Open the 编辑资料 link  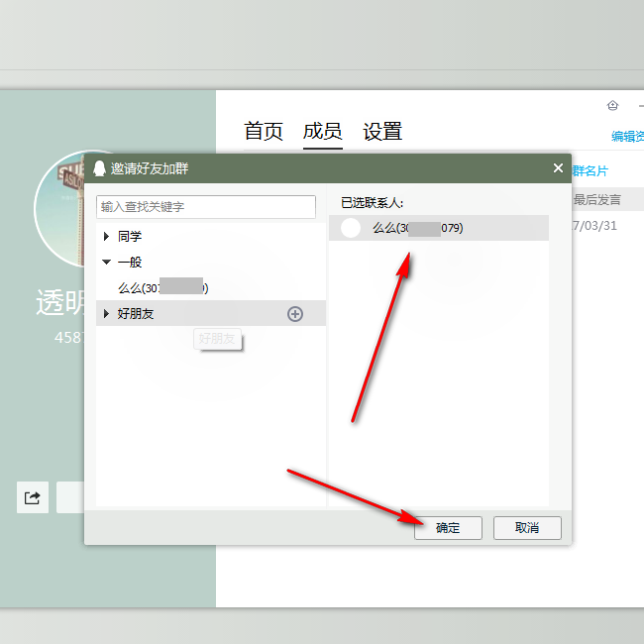coord(627,136)
